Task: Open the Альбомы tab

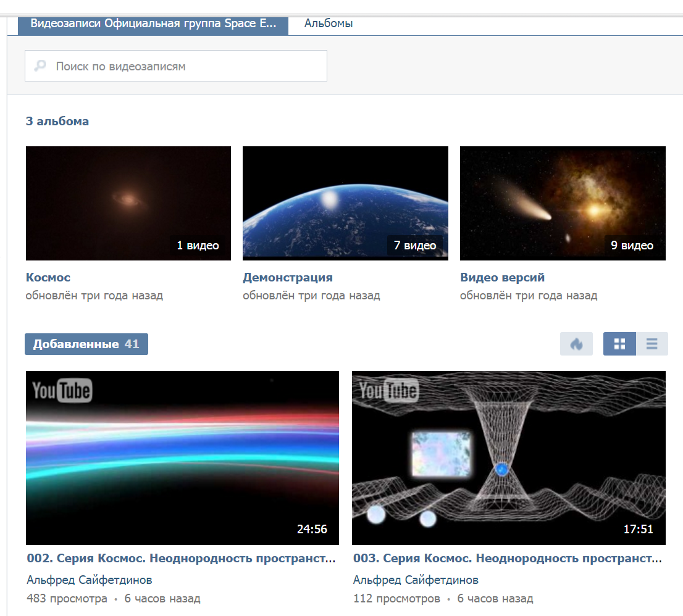Action: 329,23
